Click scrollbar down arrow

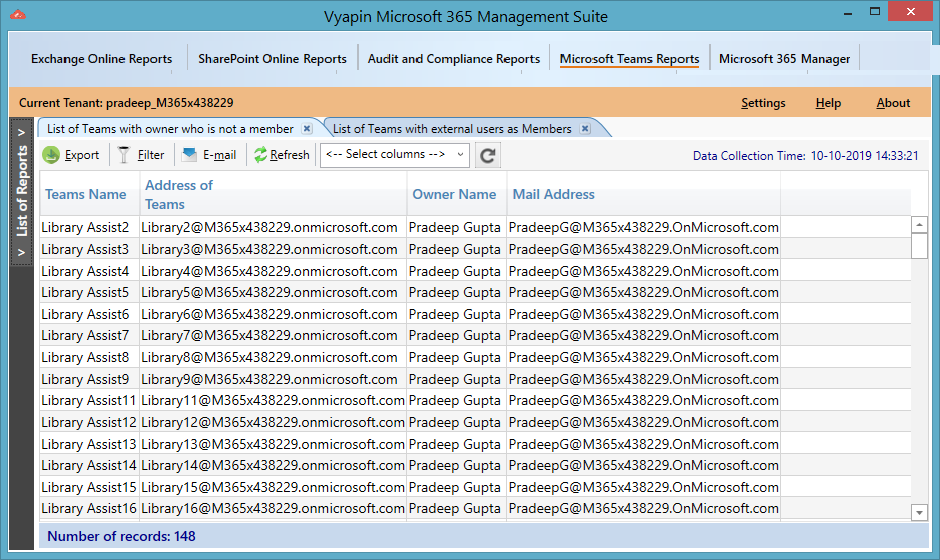point(919,513)
